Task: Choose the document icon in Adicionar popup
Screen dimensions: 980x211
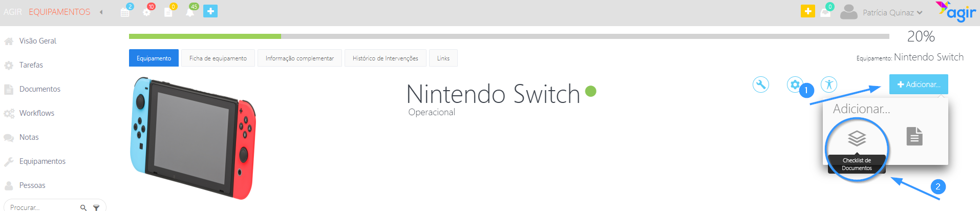Action: [x=914, y=137]
